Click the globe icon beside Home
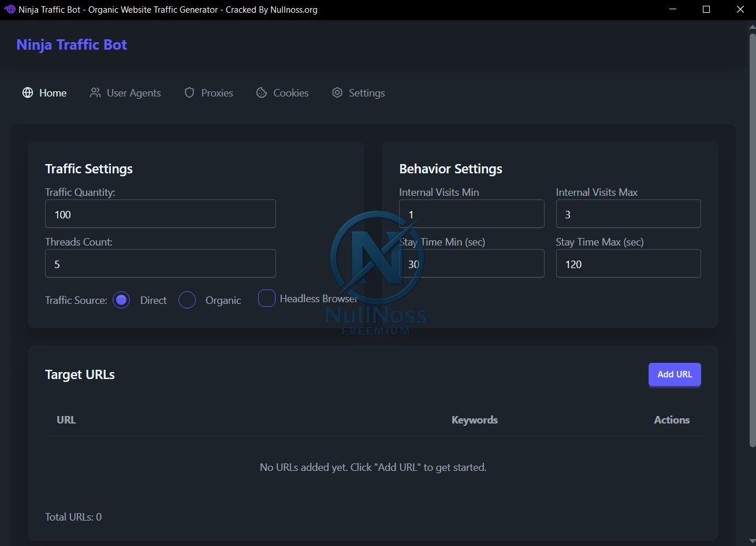This screenshot has height=546, width=756. [27, 92]
